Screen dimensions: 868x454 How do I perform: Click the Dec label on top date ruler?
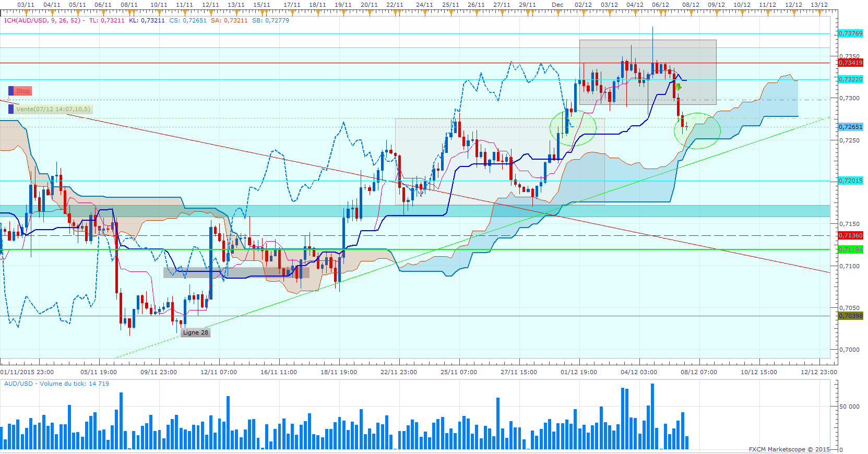pos(557,5)
